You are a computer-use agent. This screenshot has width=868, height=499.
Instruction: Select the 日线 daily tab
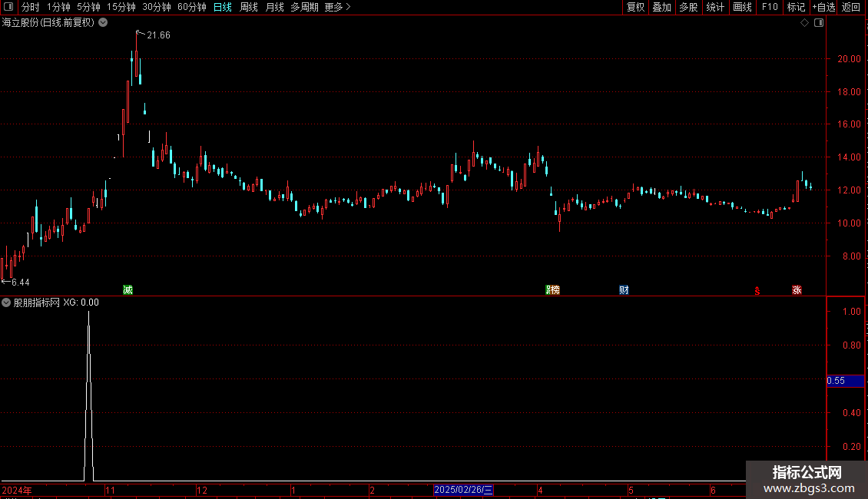click(223, 7)
